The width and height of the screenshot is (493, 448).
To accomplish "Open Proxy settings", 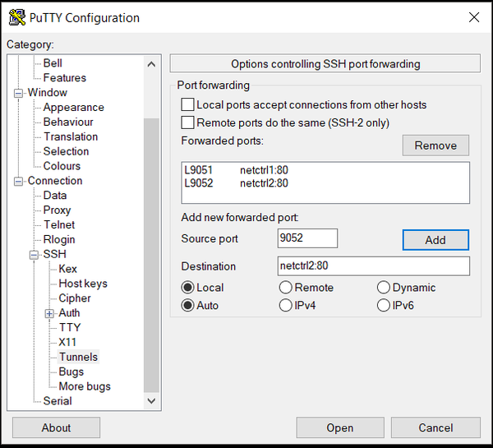I will 57,210.
